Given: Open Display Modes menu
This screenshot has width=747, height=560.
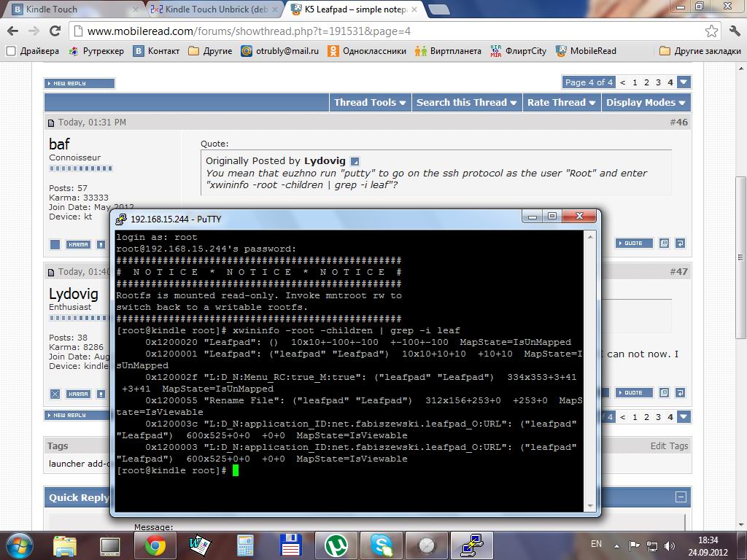Looking at the screenshot, I should click(x=646, y=102).
